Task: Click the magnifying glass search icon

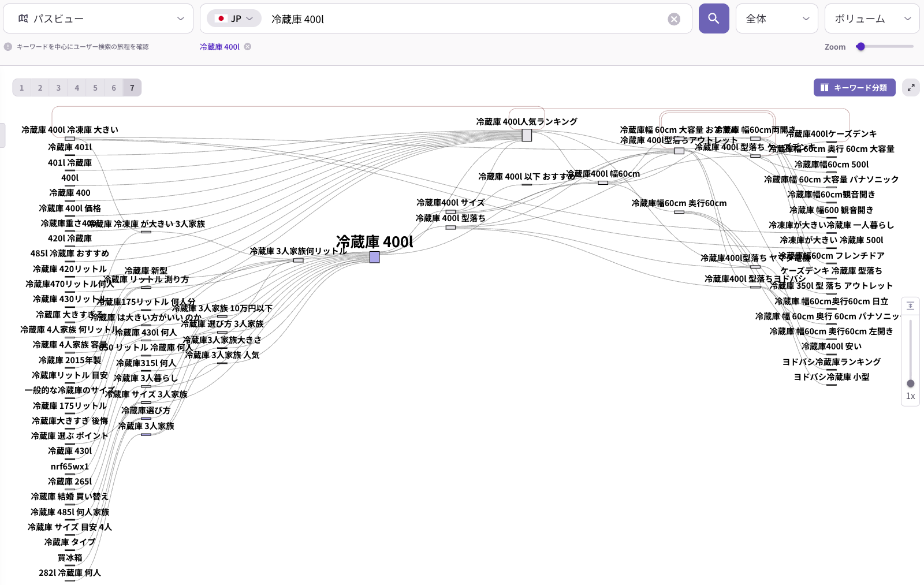Action: [714, 18]
